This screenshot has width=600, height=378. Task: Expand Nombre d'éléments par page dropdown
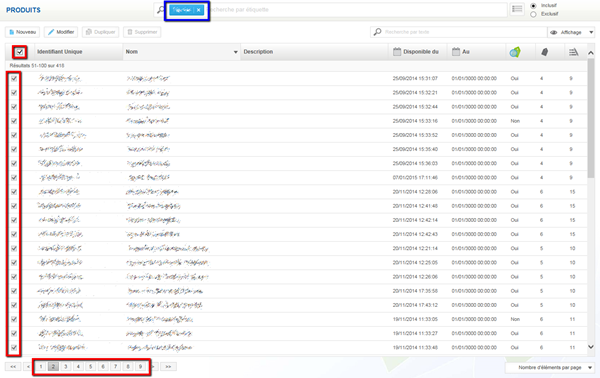(550, 367)
